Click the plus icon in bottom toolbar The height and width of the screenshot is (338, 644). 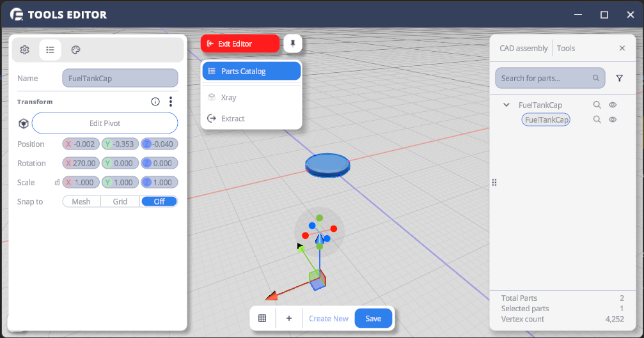coord(289,318)
